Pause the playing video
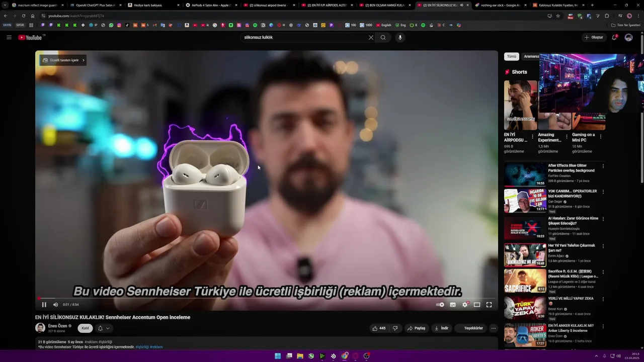The width and height of the screenshot is (644, 362). (44, 304)
